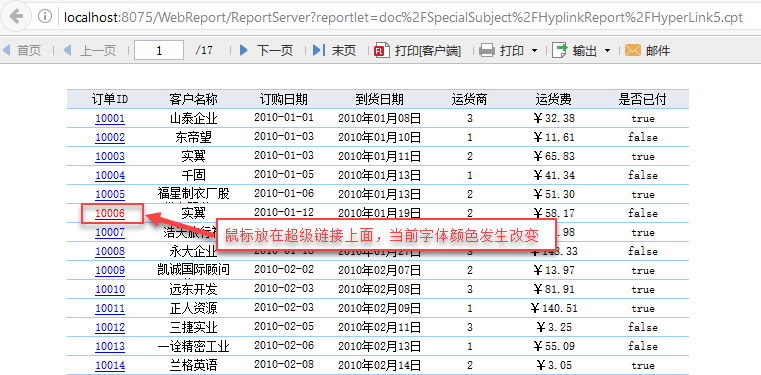Open order link 10003
The height and width of the screenshot is (375, 761).
[110, 156]
